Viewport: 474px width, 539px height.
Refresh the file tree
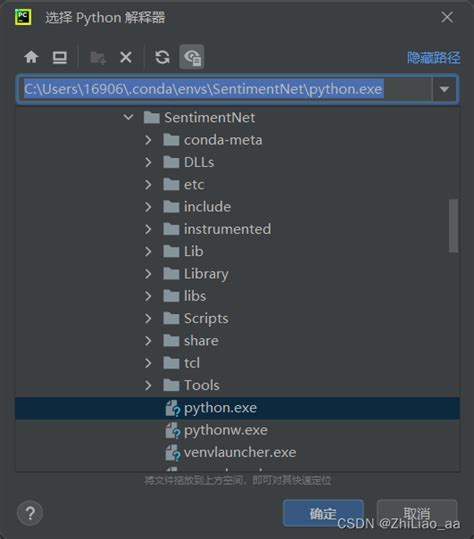pos(162,57)
